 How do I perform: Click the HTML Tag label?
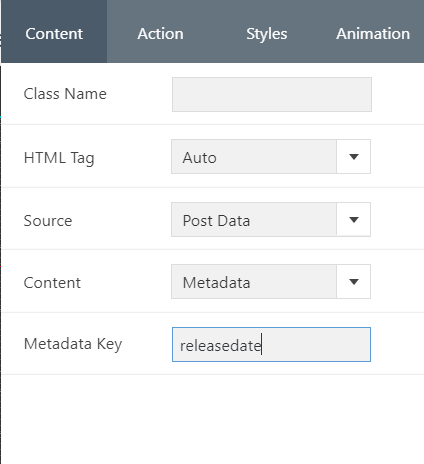point(59,158)
